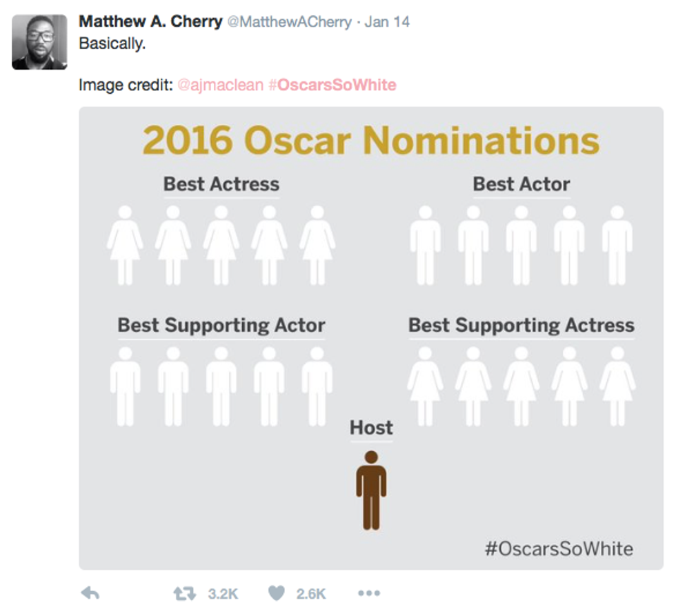Click the Host label in the infographic

coord(371,428)
